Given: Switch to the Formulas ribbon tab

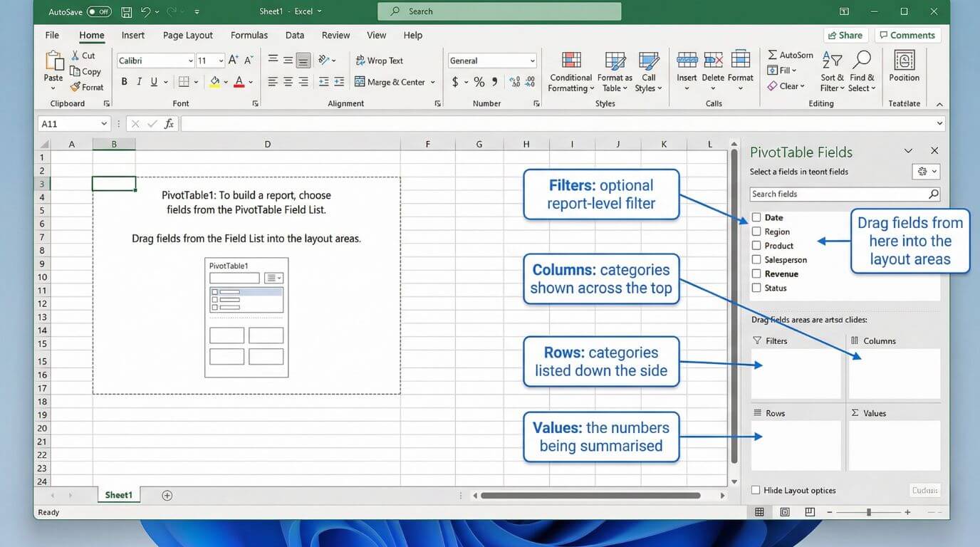Looking at the screenshot, I should pyautogui.click(x=249, y=35).
